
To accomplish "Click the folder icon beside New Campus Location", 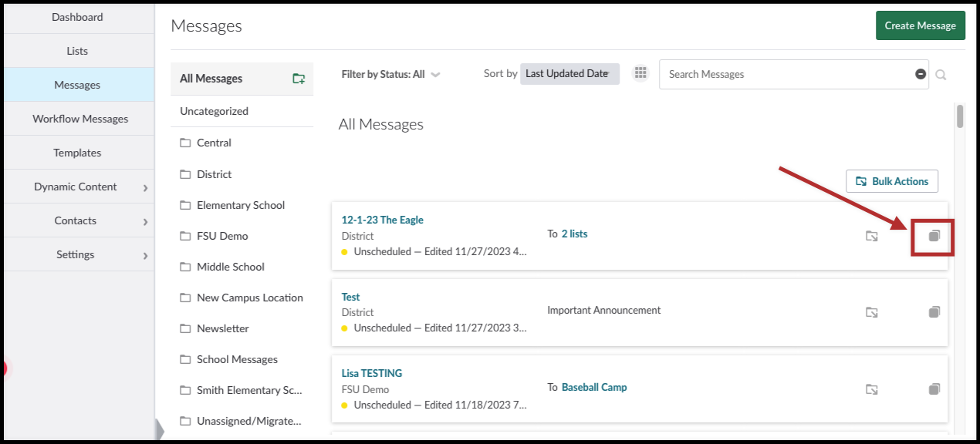I will click(x=185, y=298).
